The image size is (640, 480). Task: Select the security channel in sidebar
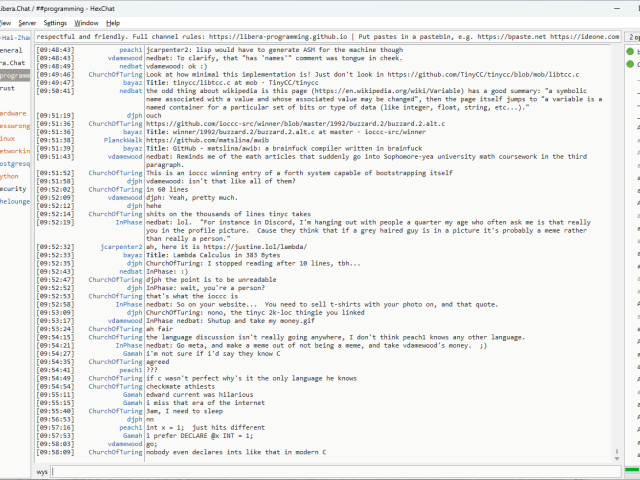pyautogui.click(x=12, y=188)
